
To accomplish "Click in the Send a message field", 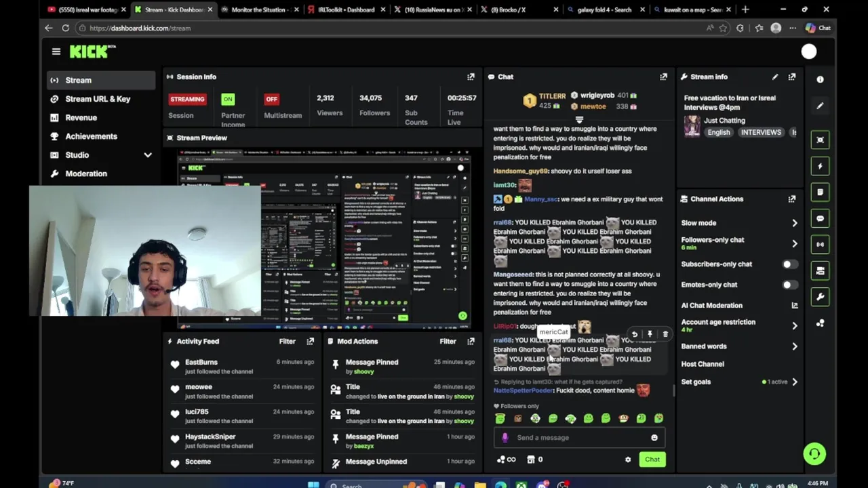I will pos(580,438).
